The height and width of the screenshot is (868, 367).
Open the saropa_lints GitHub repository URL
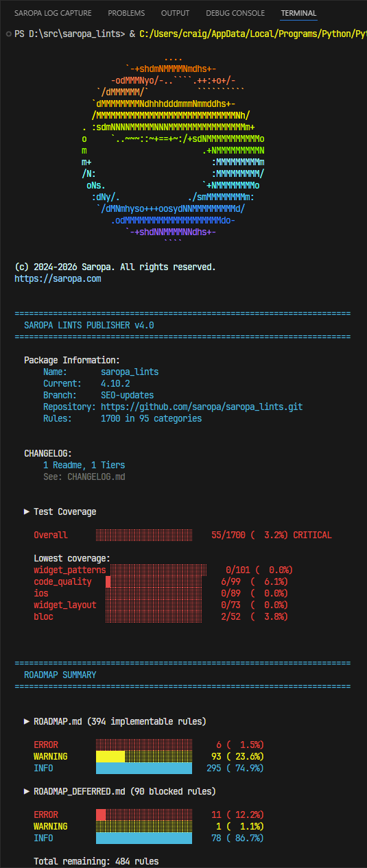(x=202, y=407)
